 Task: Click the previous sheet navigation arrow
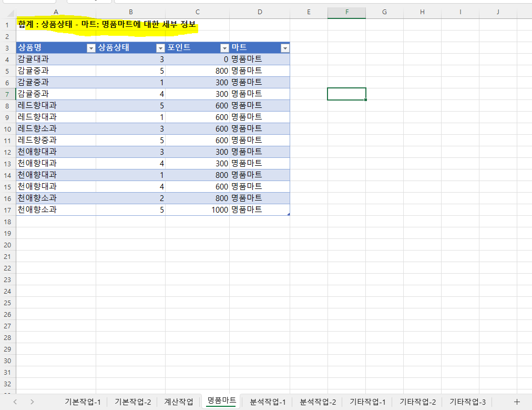pyautogui.click(x=15, y=402)
